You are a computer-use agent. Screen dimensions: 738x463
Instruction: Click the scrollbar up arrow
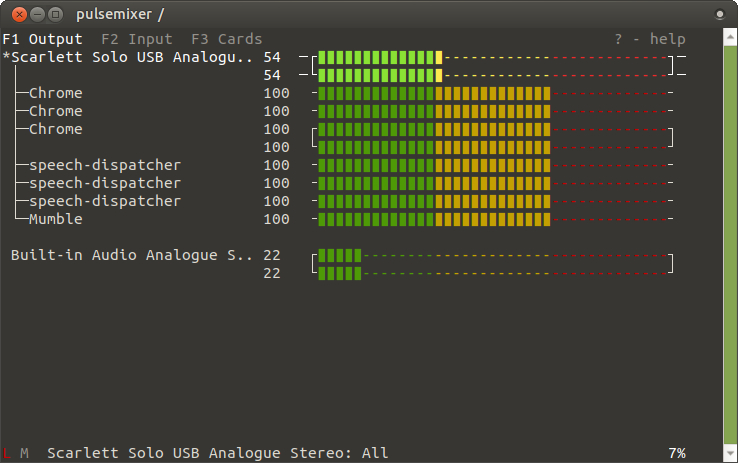coord(730,36)
